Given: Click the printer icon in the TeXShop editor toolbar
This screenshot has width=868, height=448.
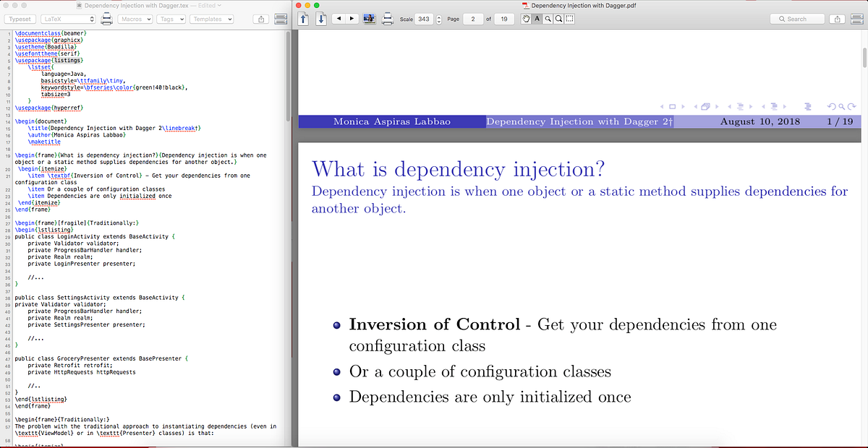Looking at the screenshot, I should click(x=106, y=20).
